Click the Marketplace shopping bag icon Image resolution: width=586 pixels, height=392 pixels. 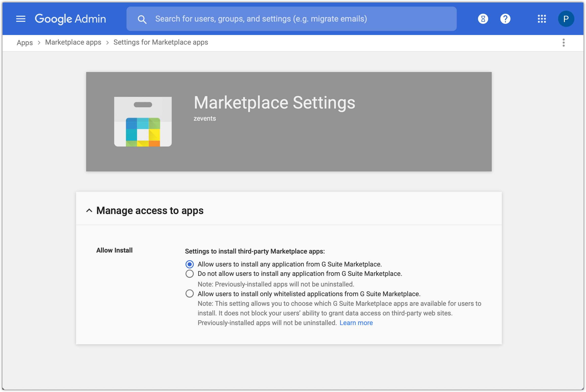143,122
